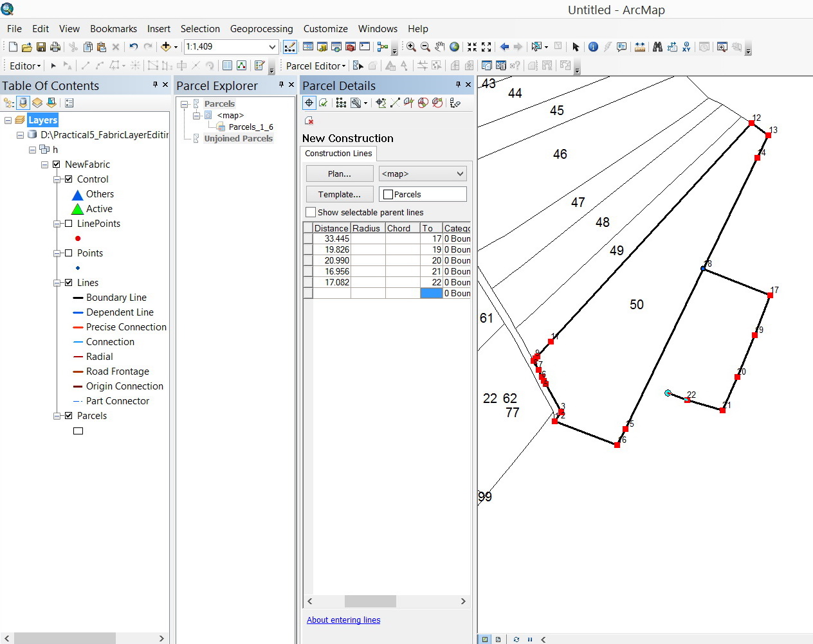Collapse the Lines layer group

57,283
